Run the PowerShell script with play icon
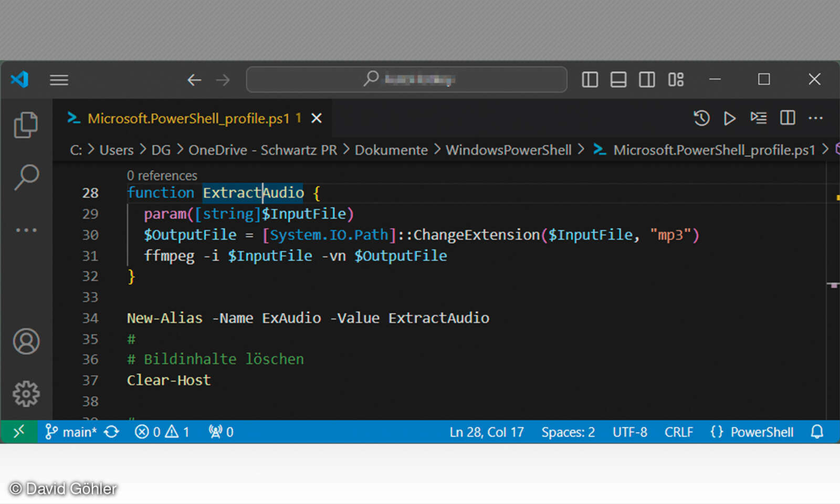 [729, 119]
